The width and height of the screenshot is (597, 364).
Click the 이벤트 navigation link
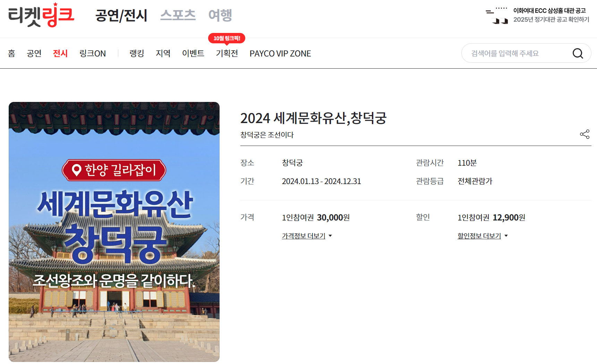(x=193, y=53)
